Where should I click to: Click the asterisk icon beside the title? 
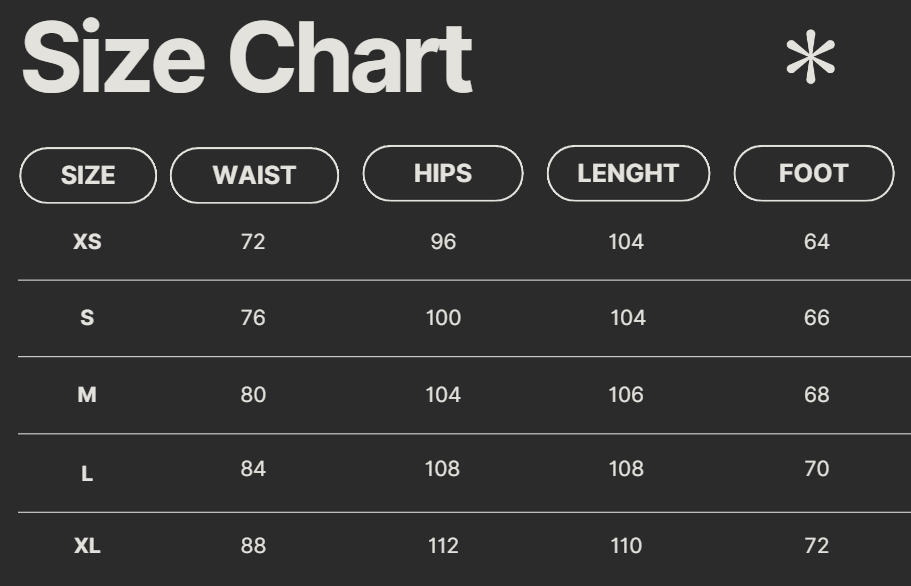click(x=810, y=58)
